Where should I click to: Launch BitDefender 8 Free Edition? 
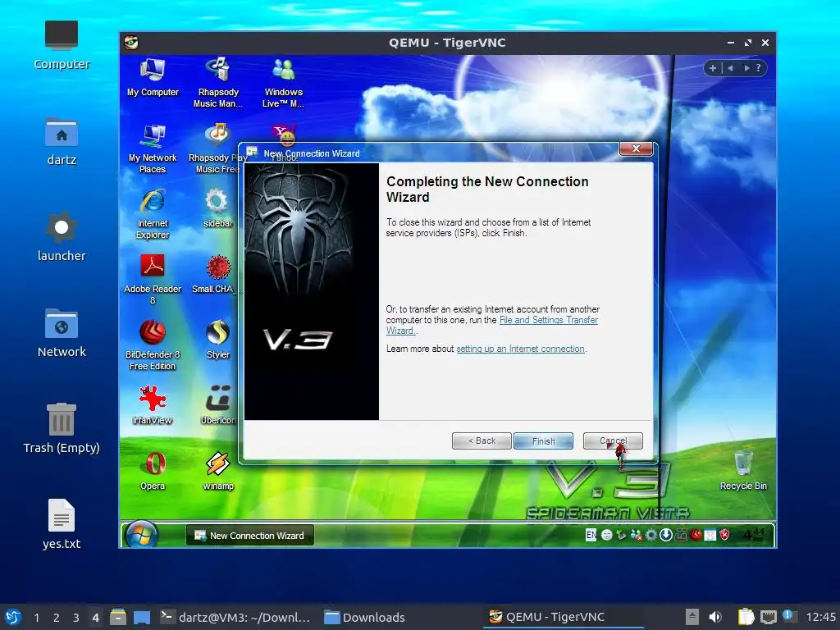[153, 345]
